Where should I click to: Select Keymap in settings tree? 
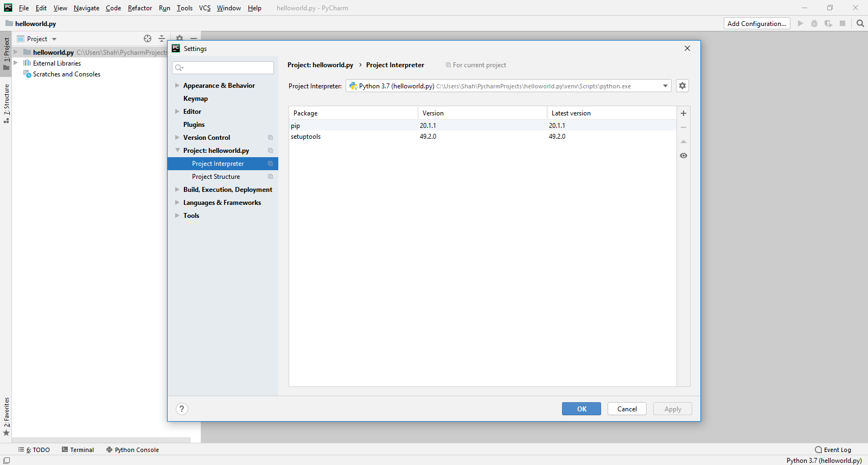[x=195, y=99]
